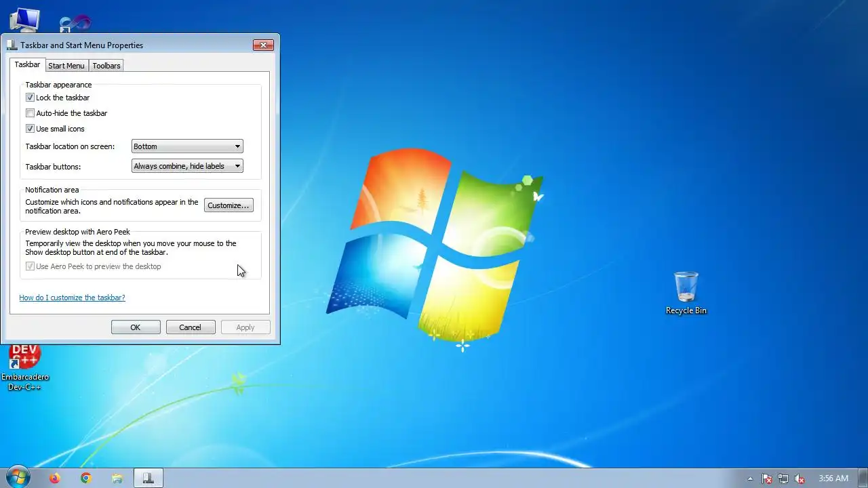Screen dimensions: 868x488
Task: Click the Taskbar buttons label
Action: click(x=53, y=167)
